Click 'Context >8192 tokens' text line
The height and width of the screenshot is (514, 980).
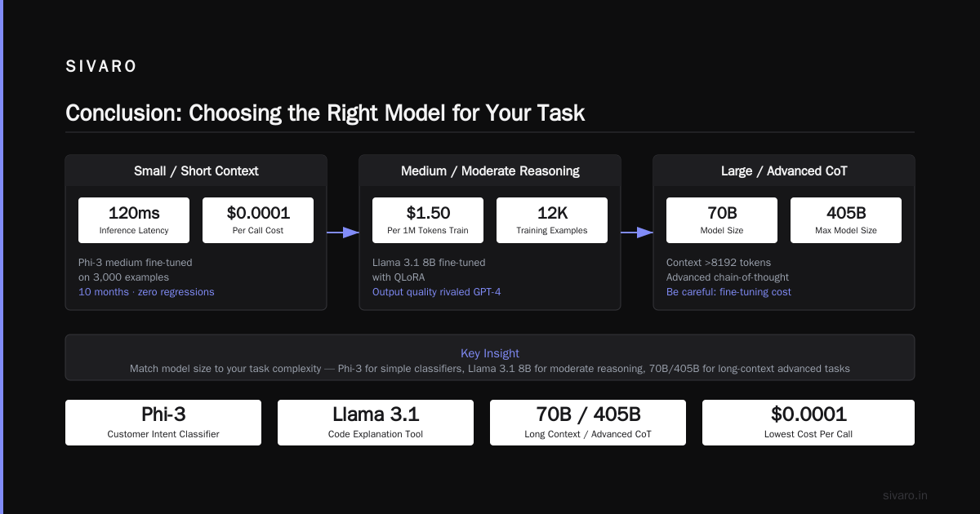(x=719, y=263)
